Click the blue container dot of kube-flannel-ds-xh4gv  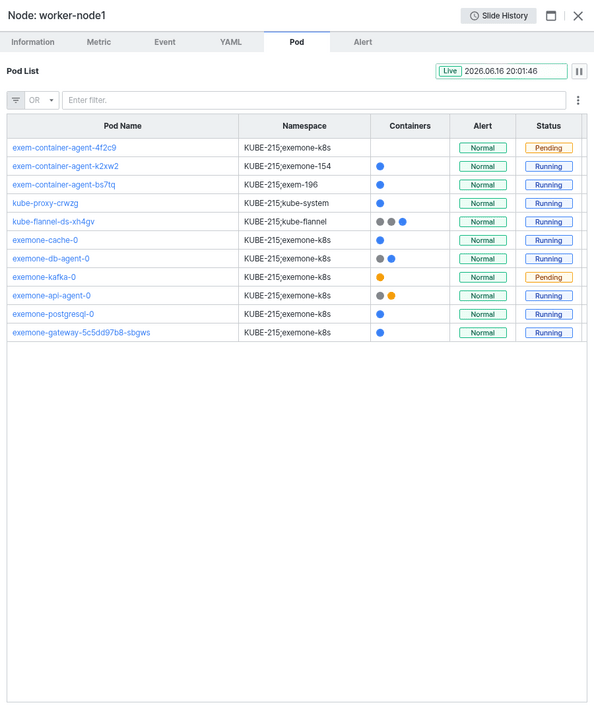click(403, 222)
